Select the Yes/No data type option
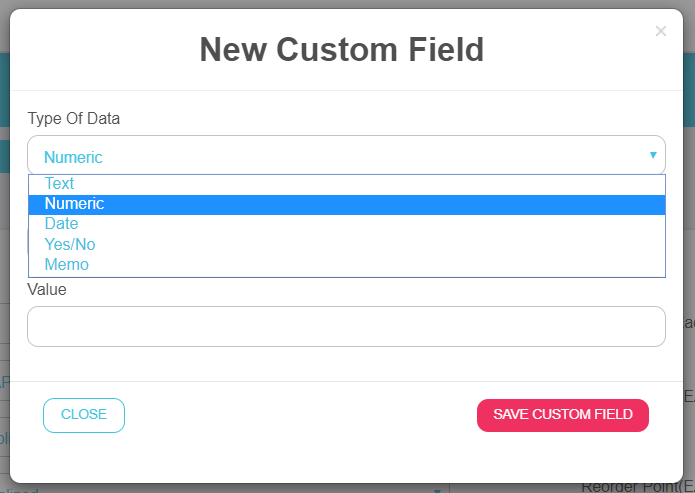This screenshot has height=493, width=695. [x=70, y=244]
